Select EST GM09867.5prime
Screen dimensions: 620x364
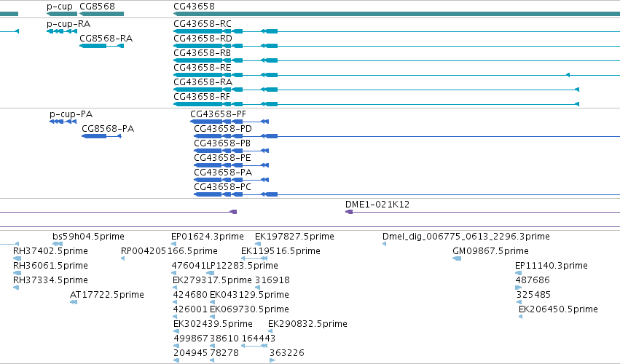pyautogui.click(x=457, y=258)
